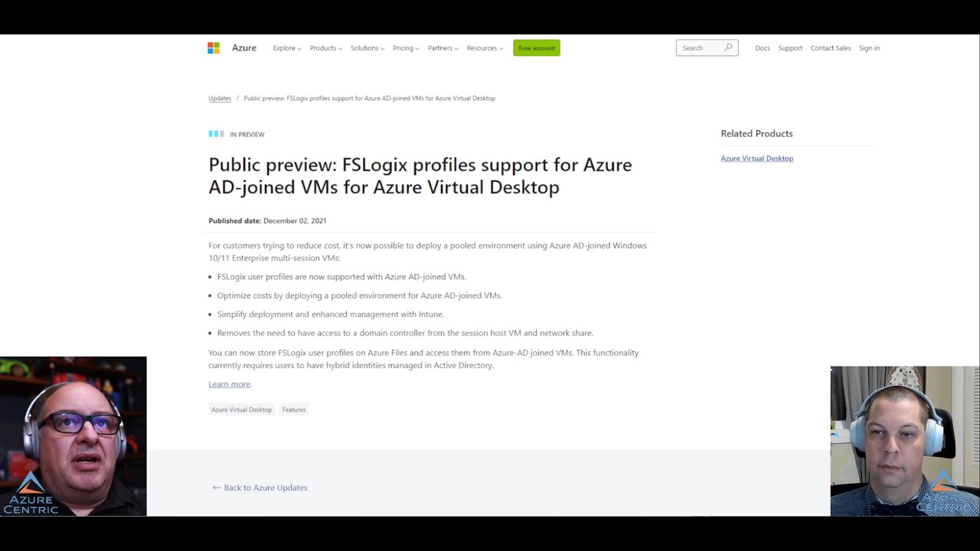The image size is (980, 551).
Task: Expand the Products menu
Action: [326, 48]
